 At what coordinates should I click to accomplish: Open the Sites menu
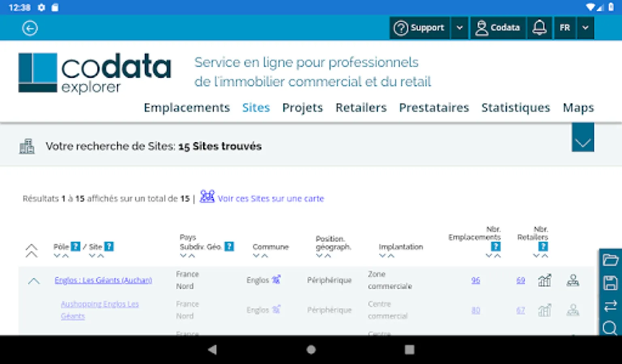[x=256, y=108]
